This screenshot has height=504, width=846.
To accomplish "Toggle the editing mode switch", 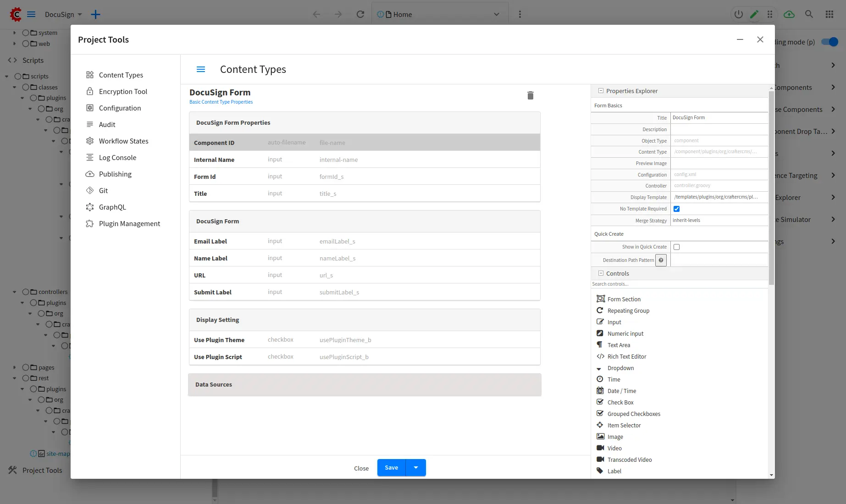I will 829,42.
